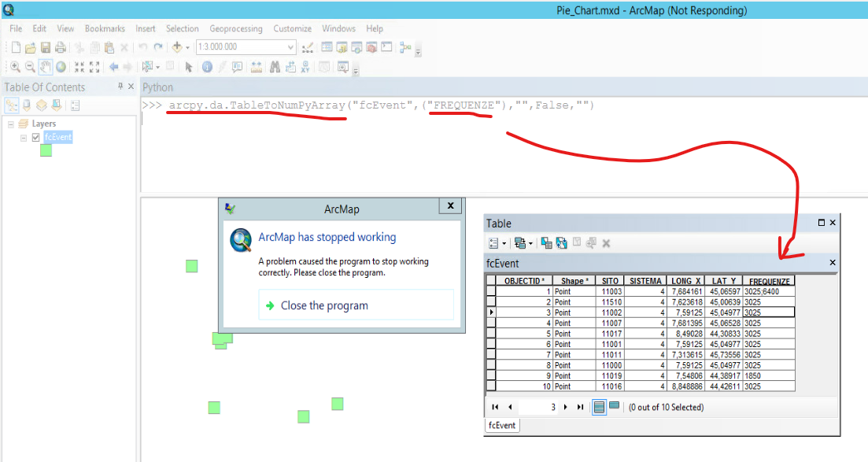The width and height of the screenshot is (868, 462).
Task: Open the Add Data dropdown arrow
Action: pyautogui.click(x=187, y=48)
